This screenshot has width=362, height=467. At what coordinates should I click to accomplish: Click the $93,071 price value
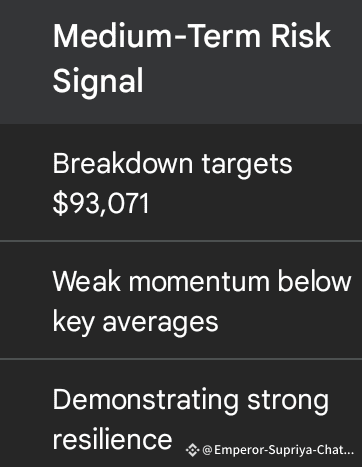tap(101, 203)
